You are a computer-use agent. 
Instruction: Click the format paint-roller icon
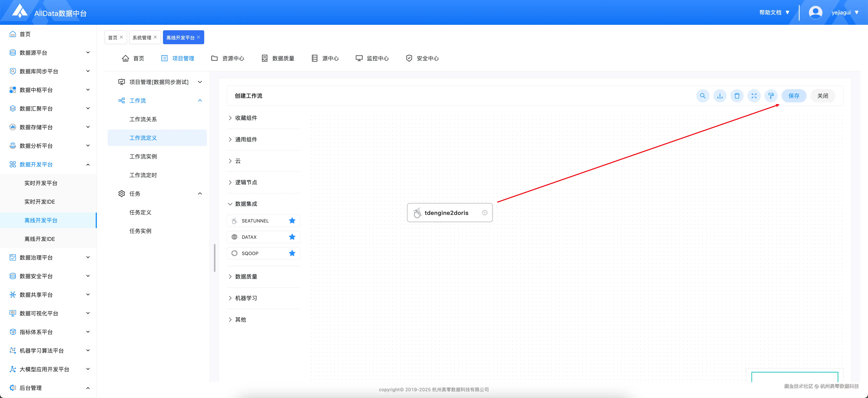click(771, 96)
